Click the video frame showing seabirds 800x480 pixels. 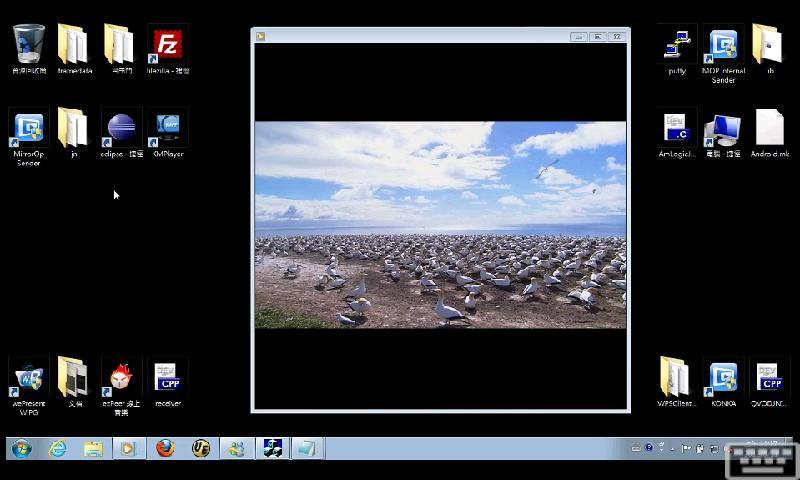tap(440, 225)
